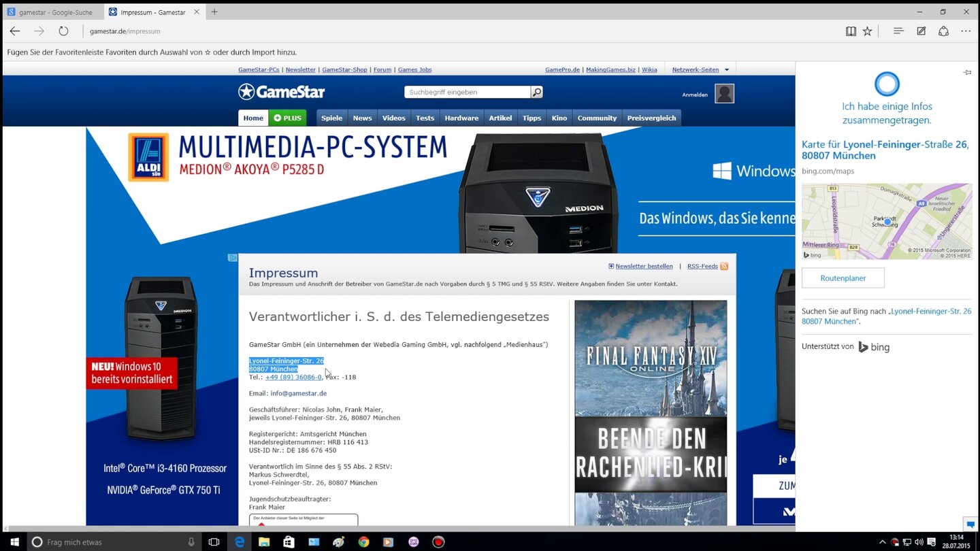
Task: Open the Videos menu item
Action: tap(394, 118)
